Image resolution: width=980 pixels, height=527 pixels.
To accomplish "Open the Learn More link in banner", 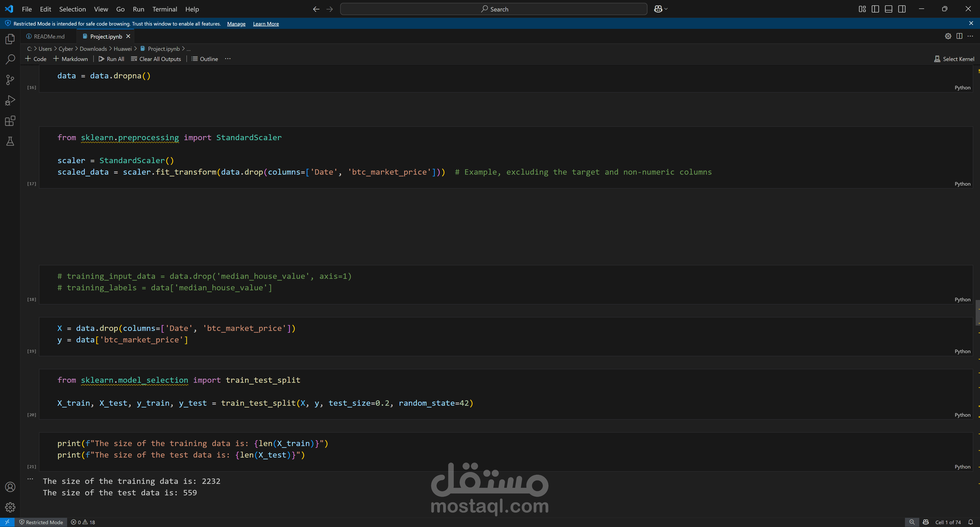I will point(265,23).
